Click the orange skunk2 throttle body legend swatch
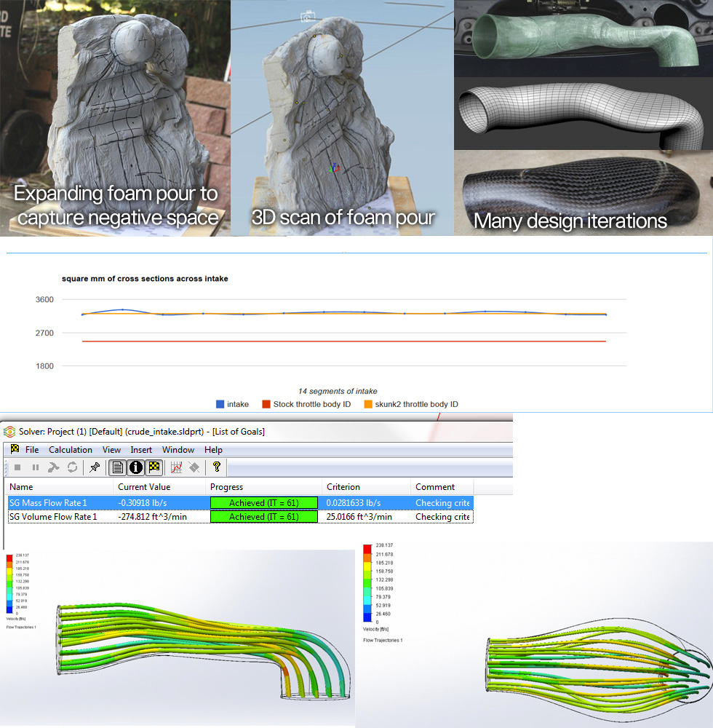Screen dimensions: 713x728 (x=368, y=404)
